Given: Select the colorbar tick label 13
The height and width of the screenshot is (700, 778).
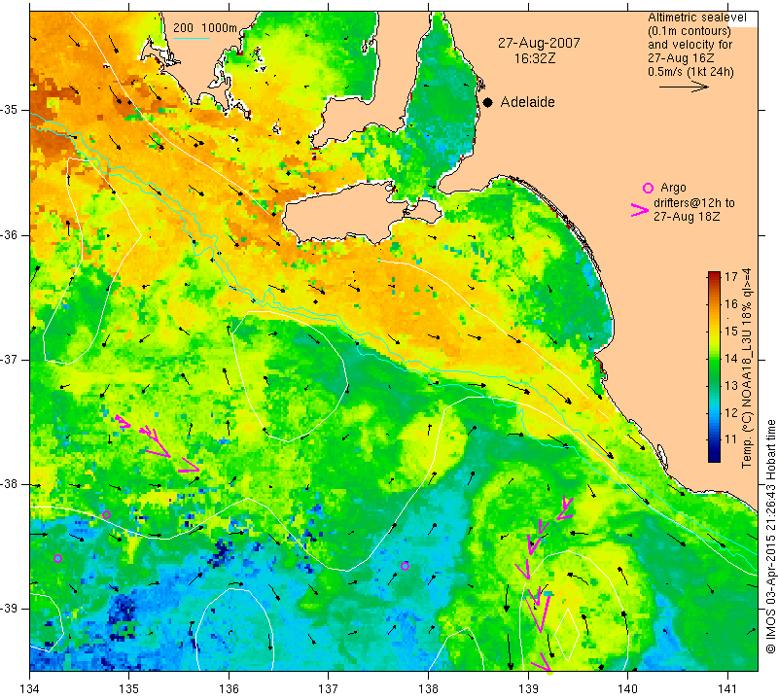Looking at the screenshot, I should [x=731, y=385].
